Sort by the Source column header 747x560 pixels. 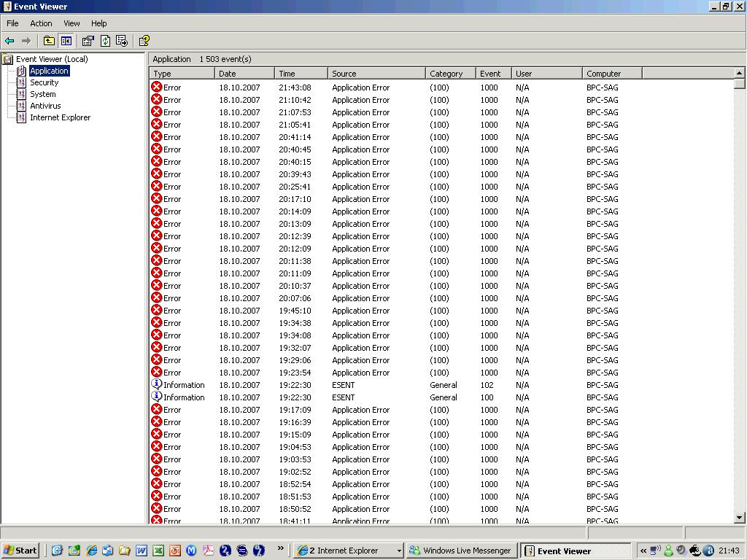[377, 74]
